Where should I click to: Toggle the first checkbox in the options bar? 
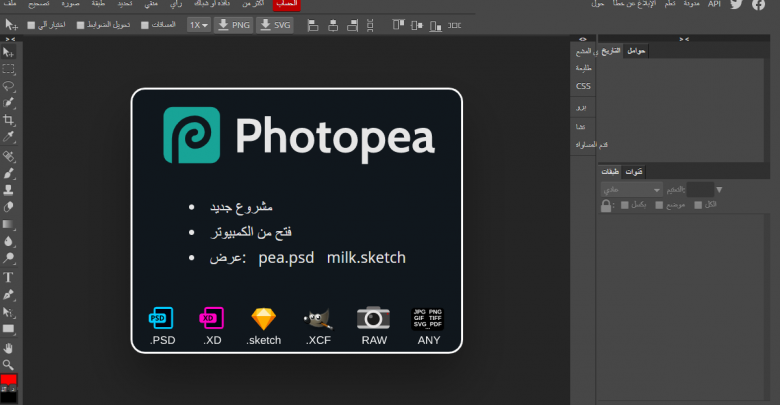(x=31, y=25)
